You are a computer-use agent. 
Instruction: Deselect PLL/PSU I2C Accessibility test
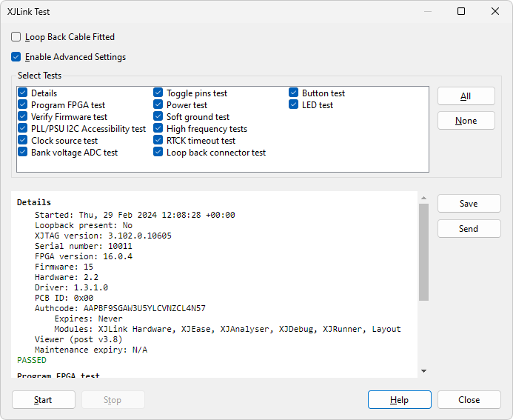point(23,129)
